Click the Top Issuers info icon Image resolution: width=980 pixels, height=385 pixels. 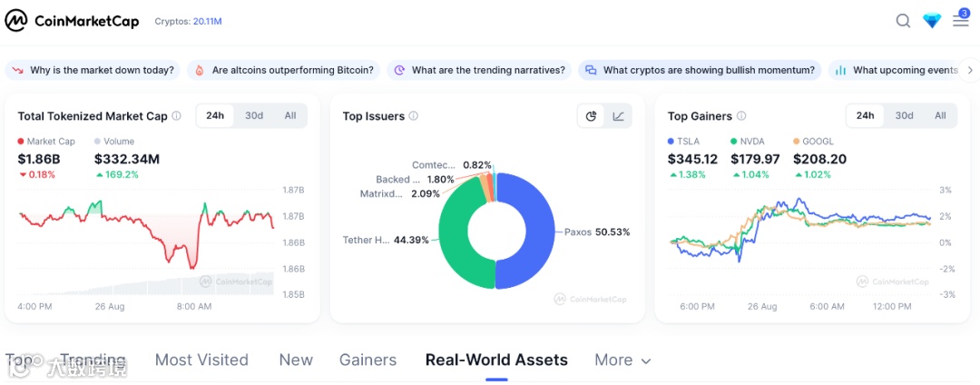413,116
